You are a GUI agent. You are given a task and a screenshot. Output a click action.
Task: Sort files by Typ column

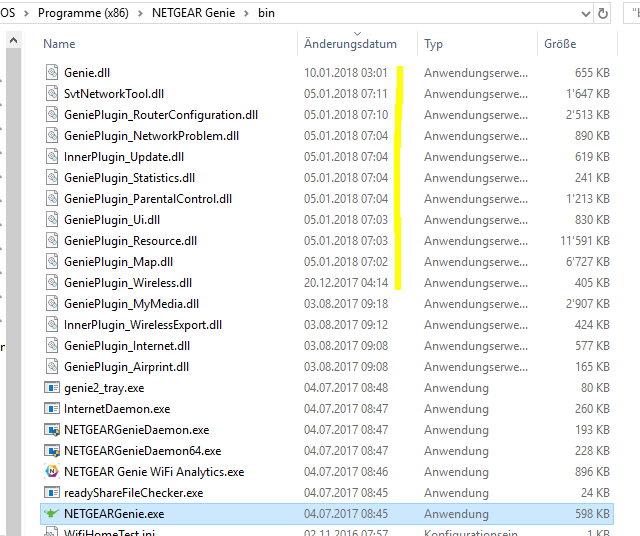pos(433,44)
